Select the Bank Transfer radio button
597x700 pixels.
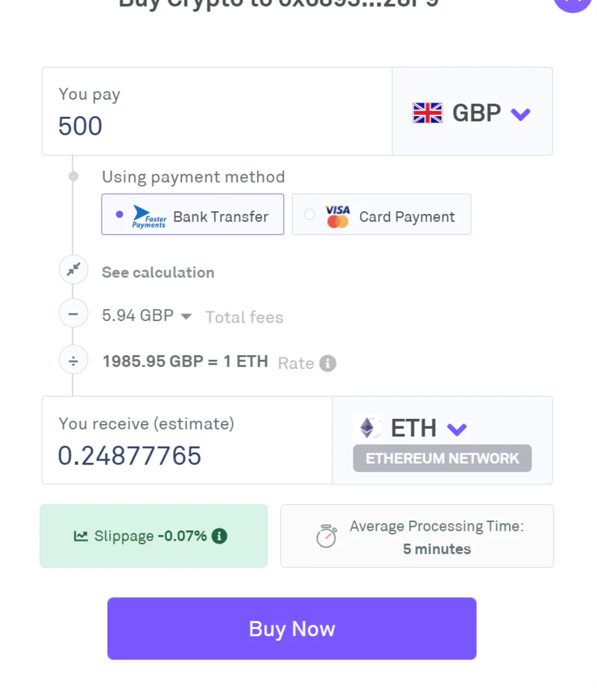coord(120,215)
